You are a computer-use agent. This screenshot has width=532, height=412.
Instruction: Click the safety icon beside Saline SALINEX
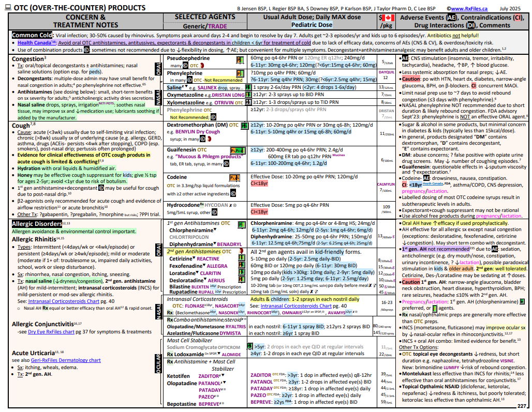[x=248, y=87]
